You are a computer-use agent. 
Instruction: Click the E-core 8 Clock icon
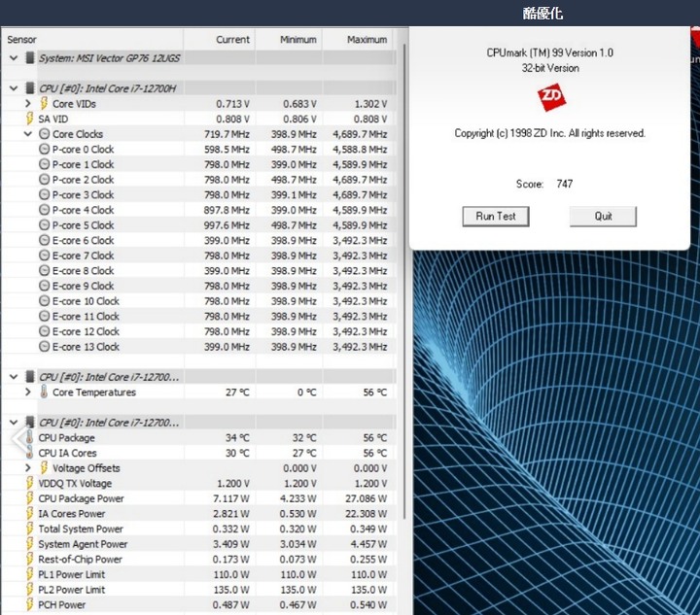tap(44, 270)
